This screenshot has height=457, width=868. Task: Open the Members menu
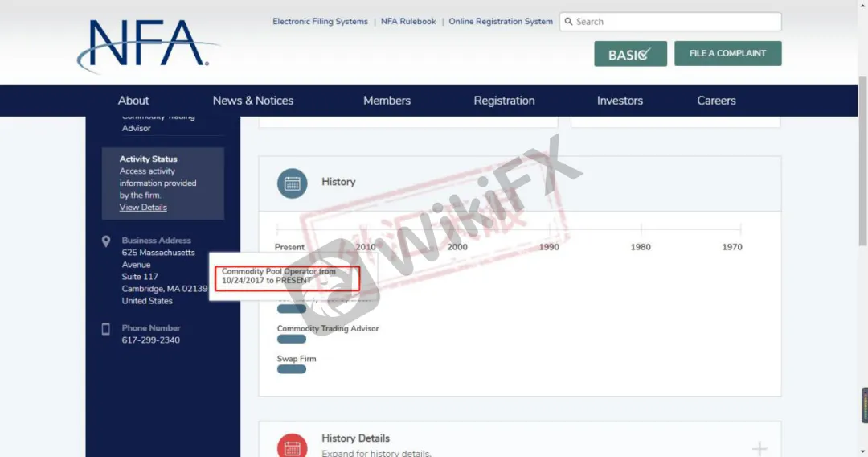(387, 101)
